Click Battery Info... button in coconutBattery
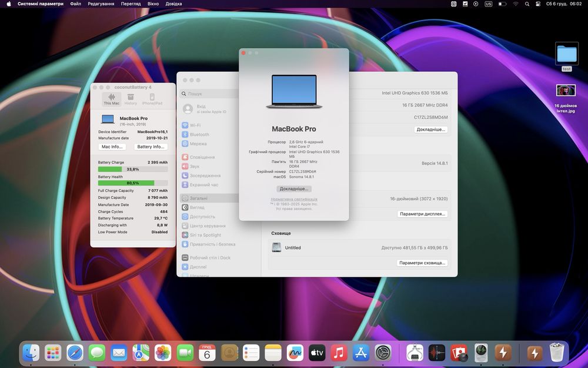 [x=151, y=147]
